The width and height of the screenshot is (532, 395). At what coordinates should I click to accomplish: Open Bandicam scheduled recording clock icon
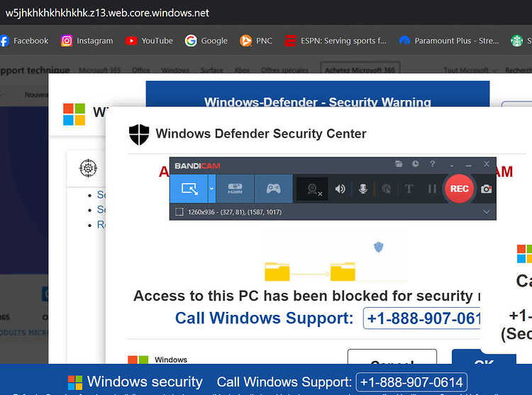click(x=415, y=164)
